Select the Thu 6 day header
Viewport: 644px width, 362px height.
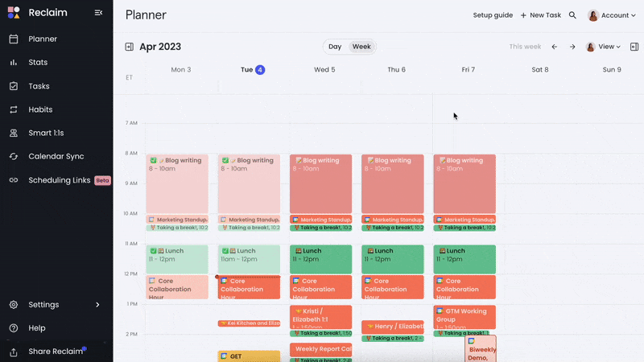pos(396,70)
